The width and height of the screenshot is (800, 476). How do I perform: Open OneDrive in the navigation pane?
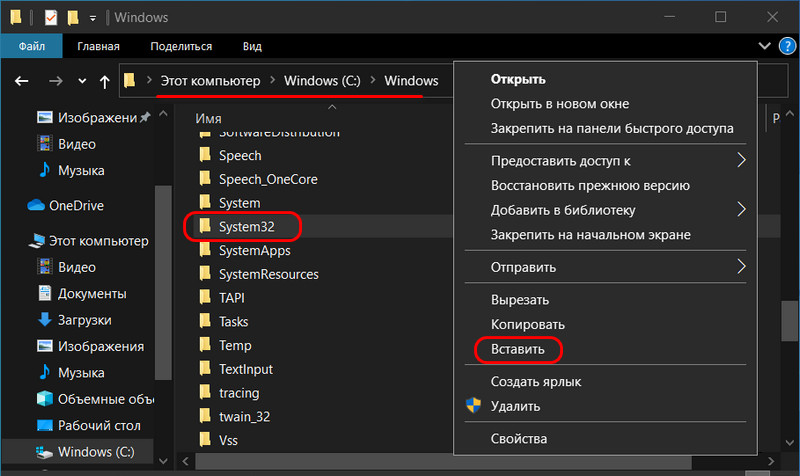click(66, 205)
